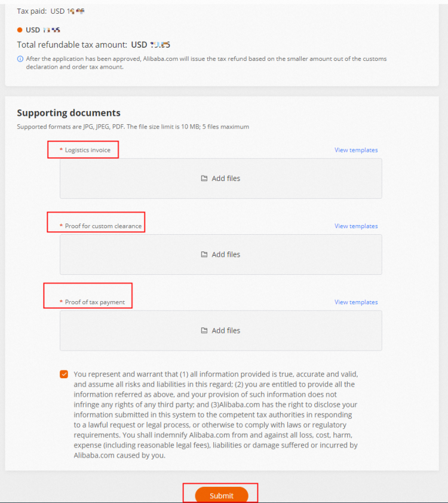Click the orange dot beside the USD amount
Image resolution: width=448 pixels, height=503 pixels.
pos(20,30)
